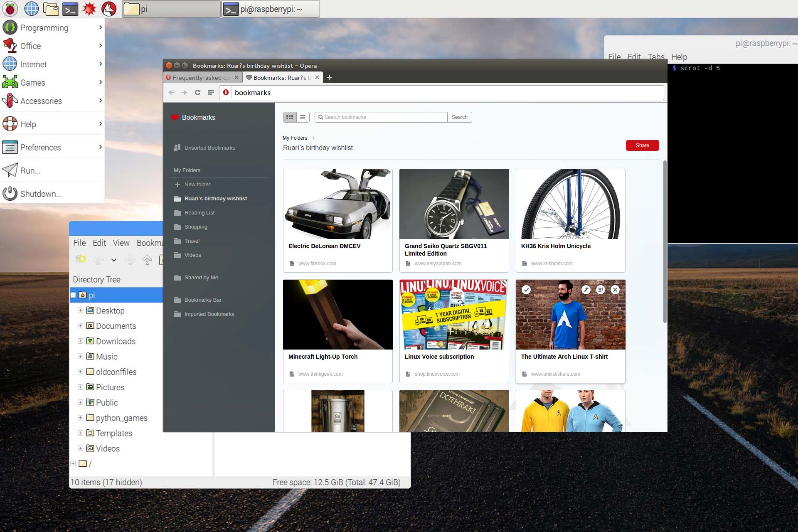The image size is (798, 532).
Task: Open the KH36 Kris Holm Unicycle bookmark
Action: point(571,221)
